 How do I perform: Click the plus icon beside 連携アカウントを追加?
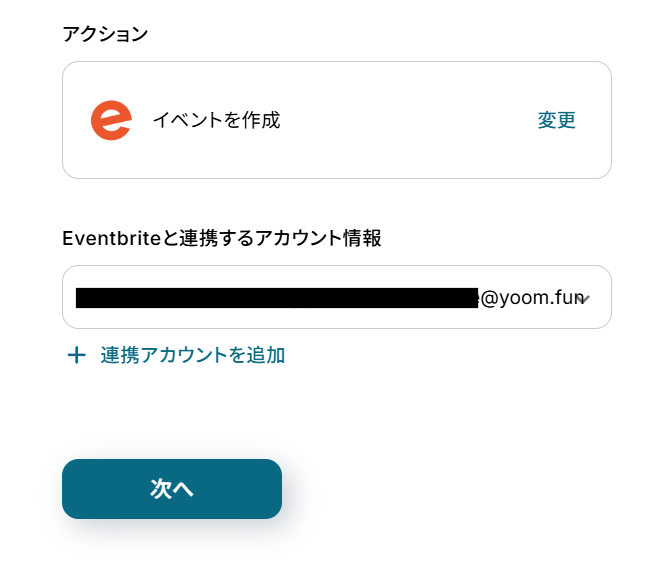click(x=77, y=355)
